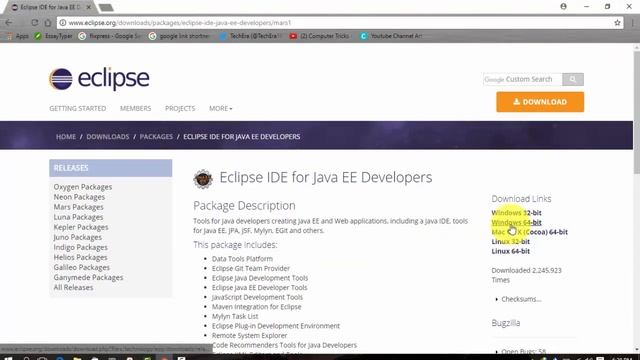The image size is (640, 360).
Task: Download the Linux 64-bit package
Action: [510, 251]
